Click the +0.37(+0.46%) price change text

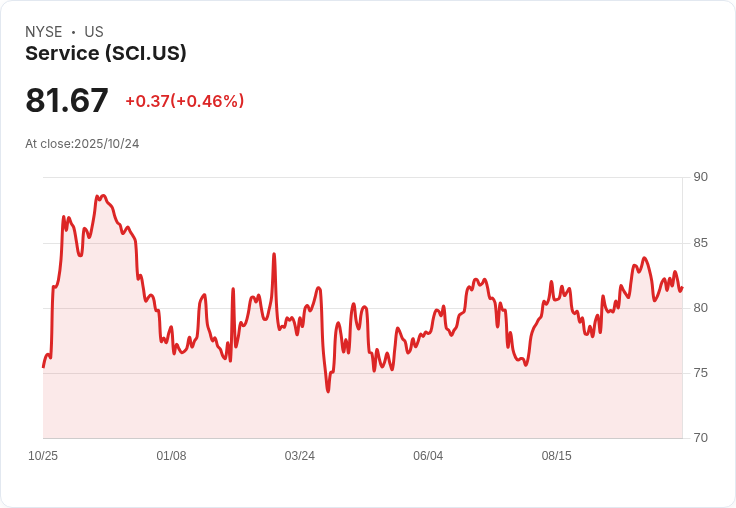185,101
